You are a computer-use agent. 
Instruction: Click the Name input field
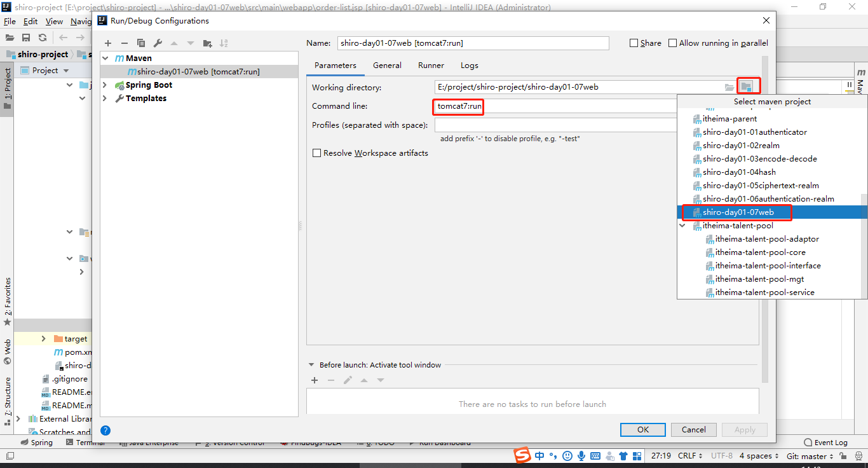point(473,43)
